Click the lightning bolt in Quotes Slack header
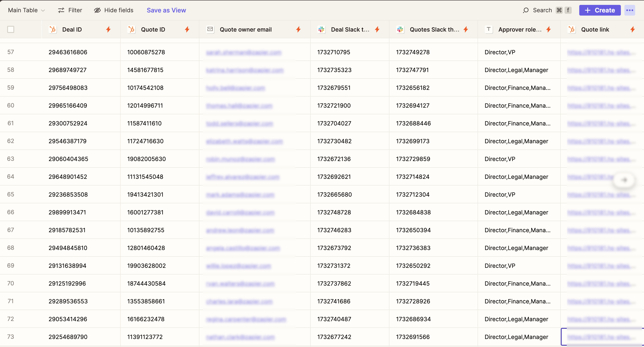This screenshot has height=347, width=644. (466, 30)
